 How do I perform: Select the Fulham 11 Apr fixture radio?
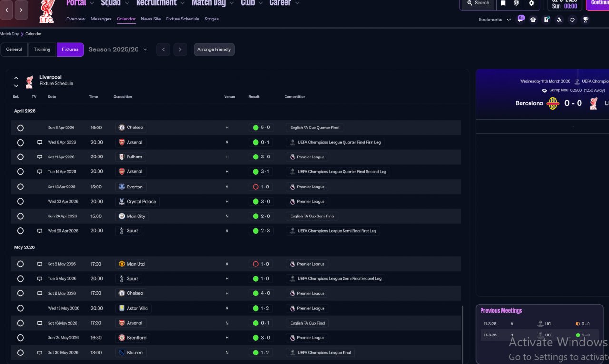pos(20,157)
